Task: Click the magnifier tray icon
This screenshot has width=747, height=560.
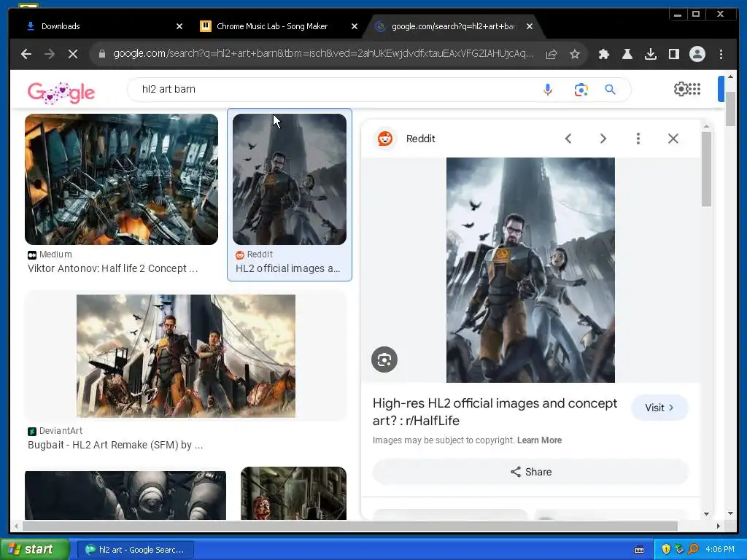Action: point(694,549)
